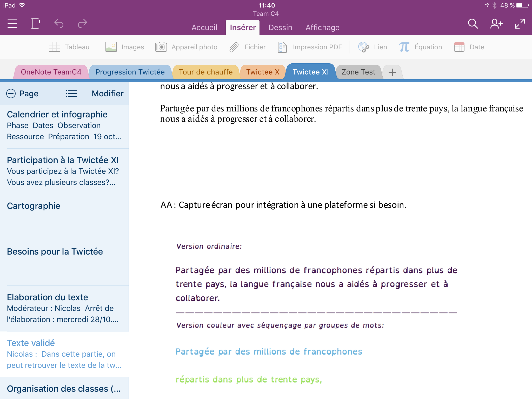Add a new section with plus tab
Viewport: 532px width, 399px height.
tap(392, 72)
